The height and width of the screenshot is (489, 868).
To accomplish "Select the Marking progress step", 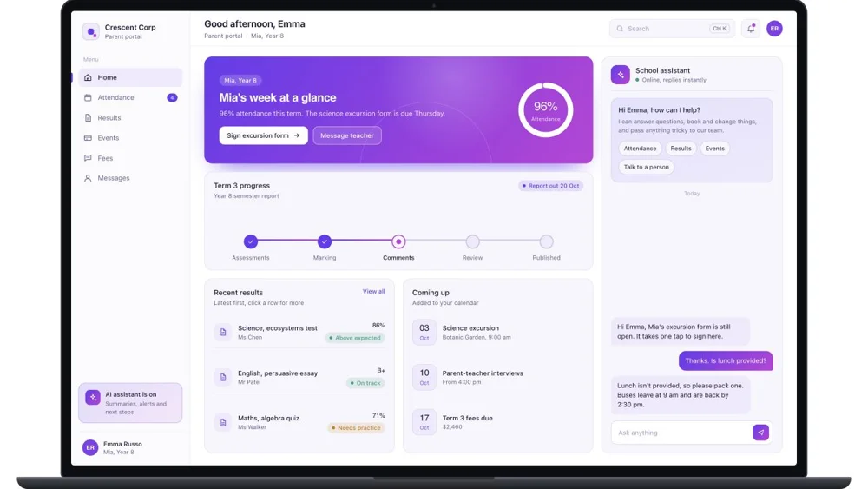I will [x=325, y=241].
